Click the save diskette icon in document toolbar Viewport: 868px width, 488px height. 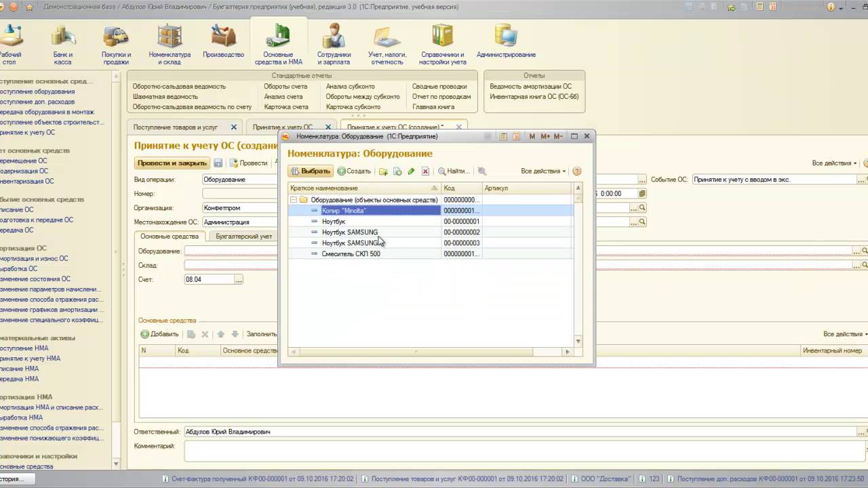pyautogui.click(x=218, y=163)
